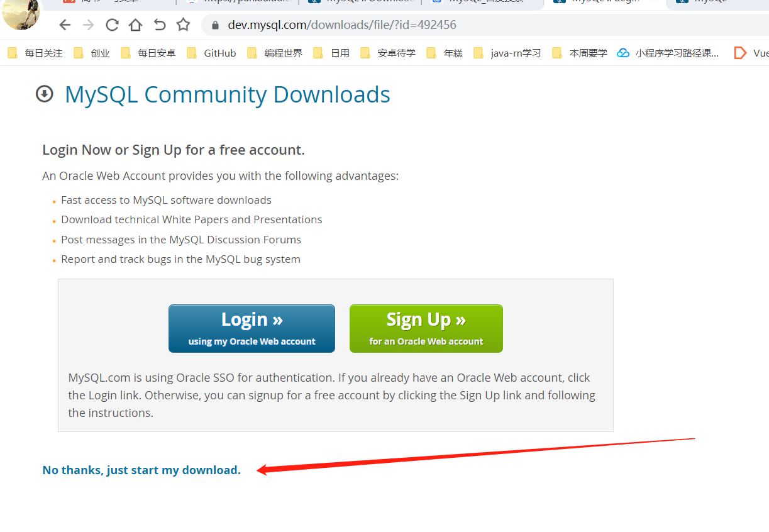Click the MySQL Community Downloads heading
The image size is (769, 532).
(228, 94)
